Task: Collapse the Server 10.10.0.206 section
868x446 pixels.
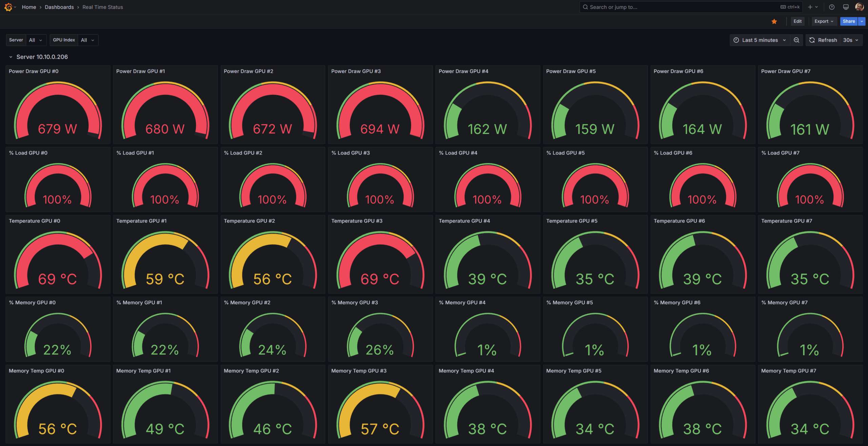Action: (10, 57)
